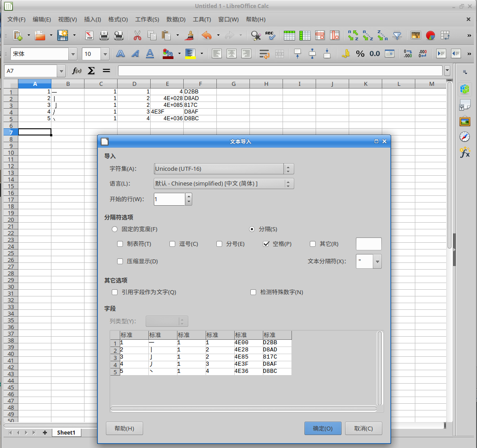Select the Sheet1 tab
Image resolution: width=477 pixels, height=448 pixels.
tap(66, 432)
